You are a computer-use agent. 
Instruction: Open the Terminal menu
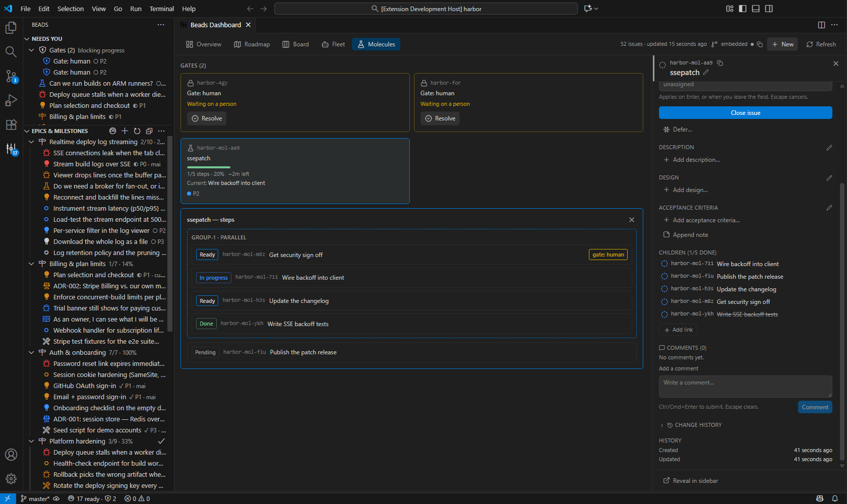click(161, 9)
